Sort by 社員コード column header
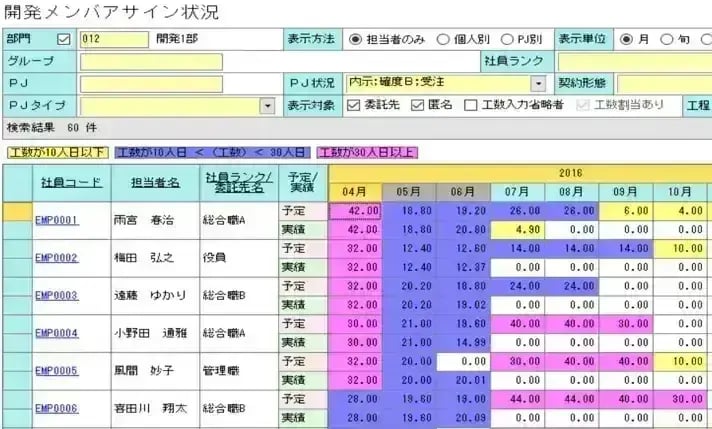712x429 pixels. [70, 183]
